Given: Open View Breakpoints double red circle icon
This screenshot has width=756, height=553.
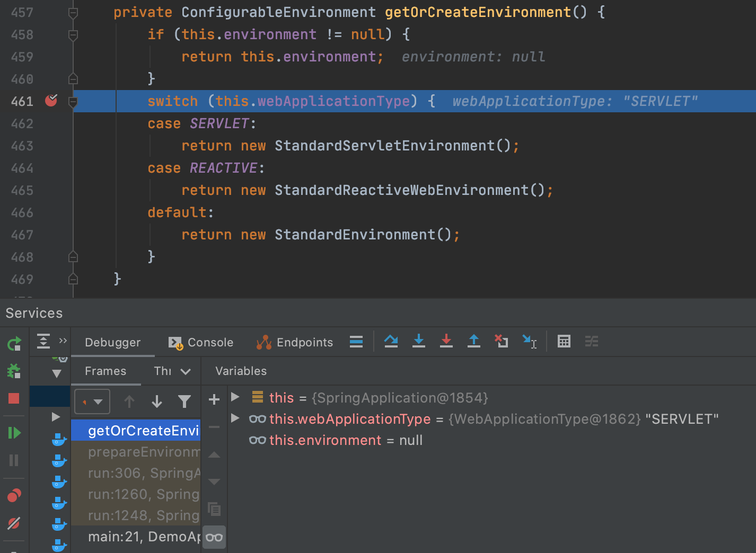Looking at the screenshot, I should click(14, 495).
